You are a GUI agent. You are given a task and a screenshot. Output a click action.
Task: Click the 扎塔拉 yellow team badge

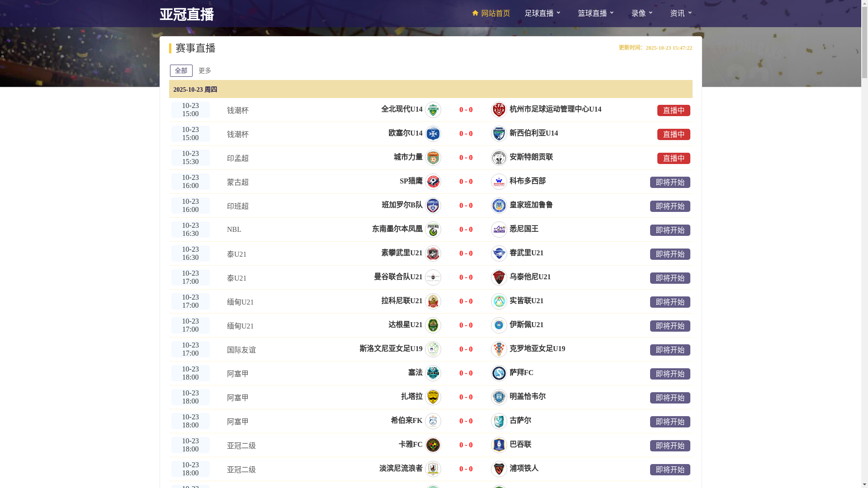click(x=433, y=397)
